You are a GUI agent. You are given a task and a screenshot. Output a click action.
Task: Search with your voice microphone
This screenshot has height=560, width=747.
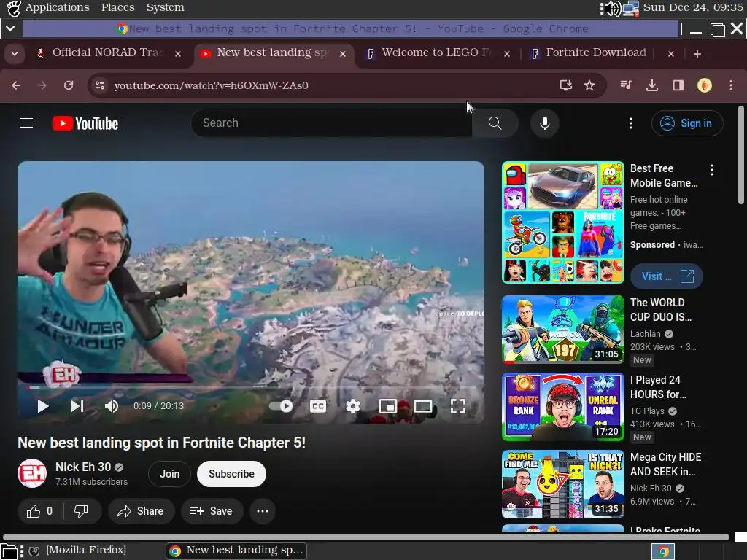click(x=544, y=122)
